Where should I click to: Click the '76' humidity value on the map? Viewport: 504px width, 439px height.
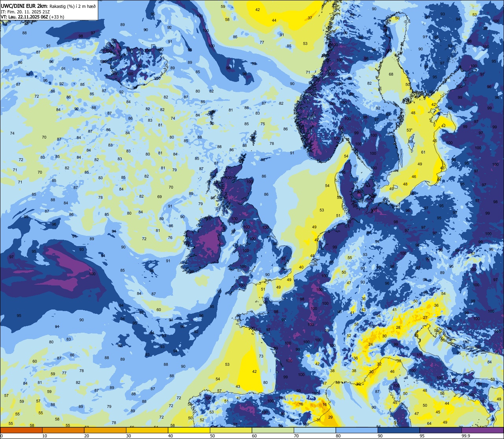(x=170, y=238)
